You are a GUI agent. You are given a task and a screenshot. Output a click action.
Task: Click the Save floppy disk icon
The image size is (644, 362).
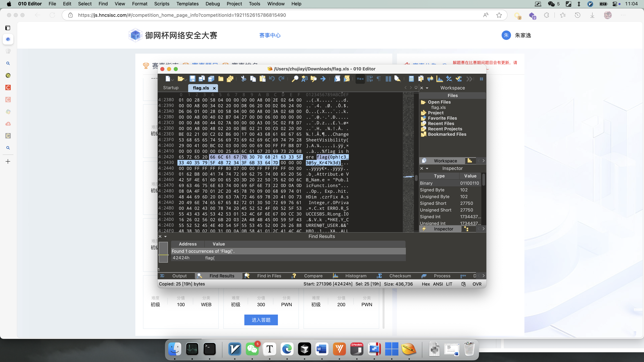192,79
